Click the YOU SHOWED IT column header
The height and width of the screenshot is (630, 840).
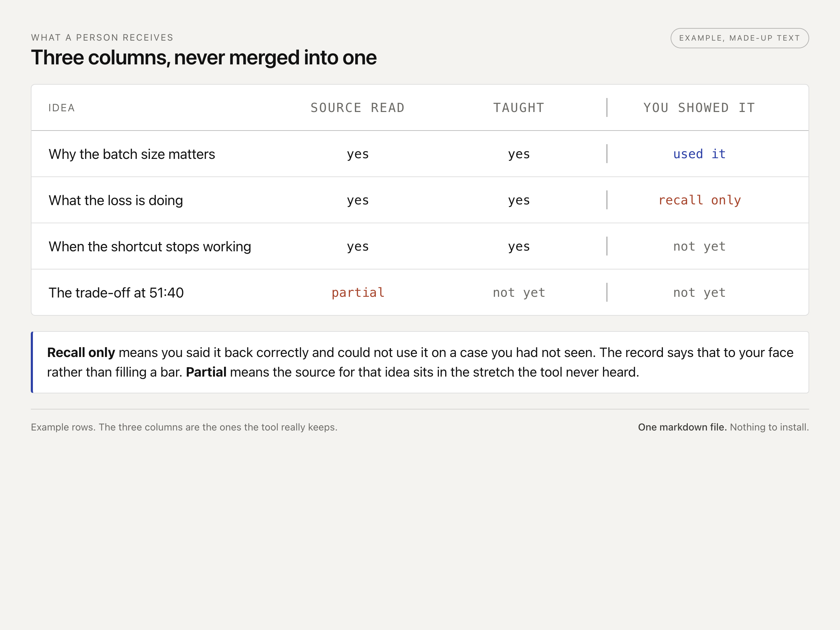699,108
